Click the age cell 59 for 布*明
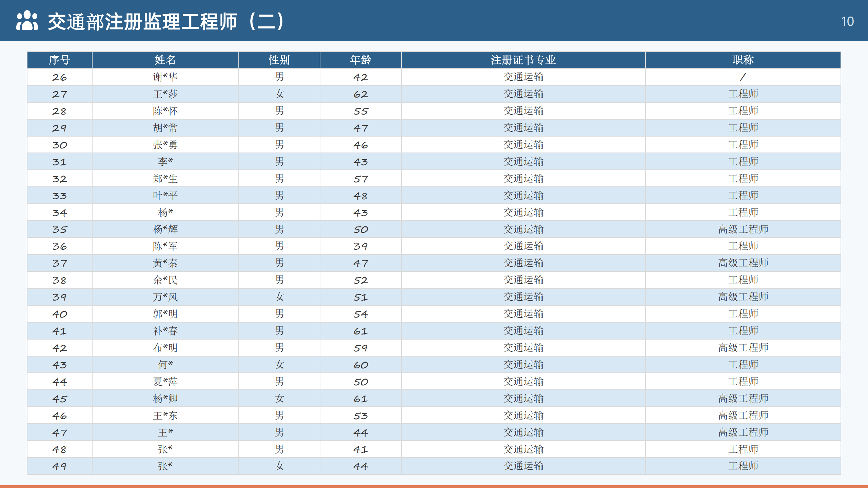The width and height of the screenshot is (868, 488). 361,348
